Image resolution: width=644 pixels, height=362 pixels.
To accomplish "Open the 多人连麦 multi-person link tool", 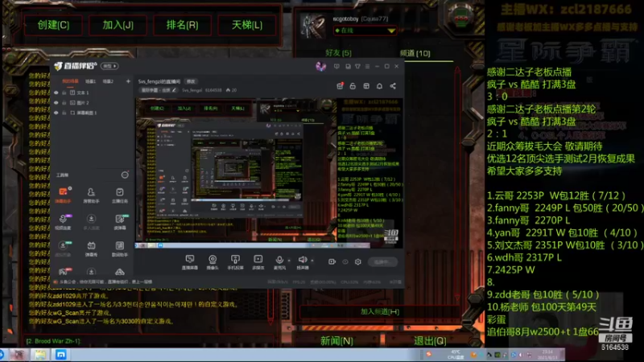I will (91, 222).
